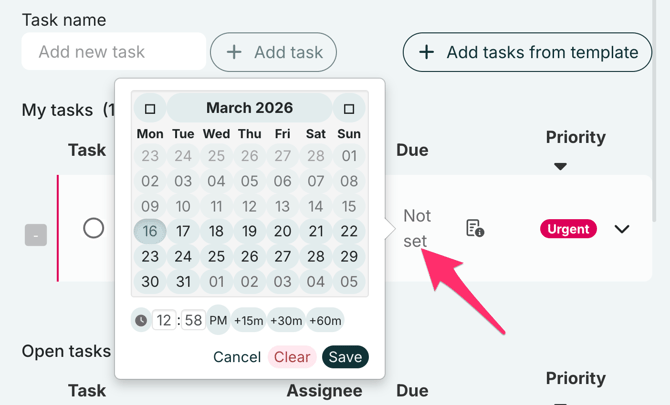Image resolution: width=670 pixels, height=405 pixels.
Task: Add 15 minutes with +15m
Action: tap(248, 320)
